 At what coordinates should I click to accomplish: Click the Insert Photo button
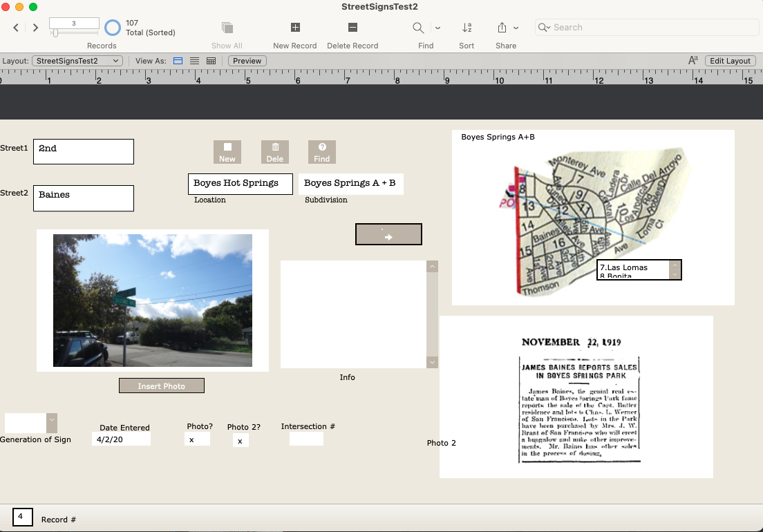(161, 386)
